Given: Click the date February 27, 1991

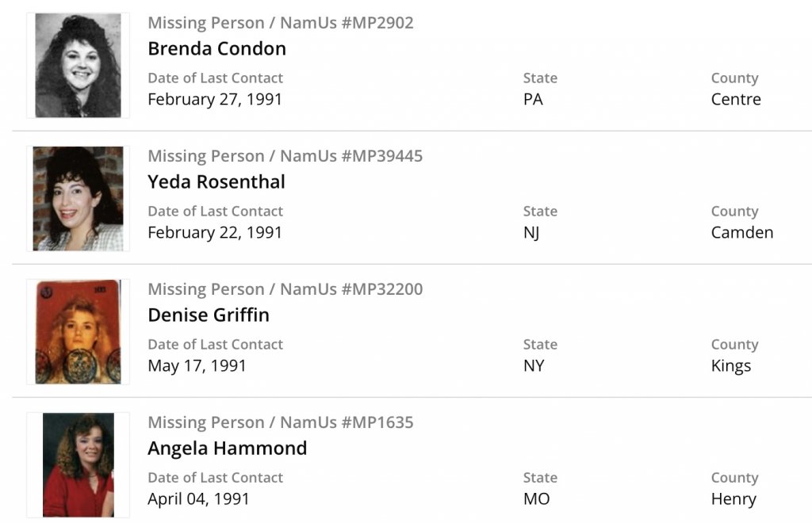Looking at the screenshot, I should point(215,99).
